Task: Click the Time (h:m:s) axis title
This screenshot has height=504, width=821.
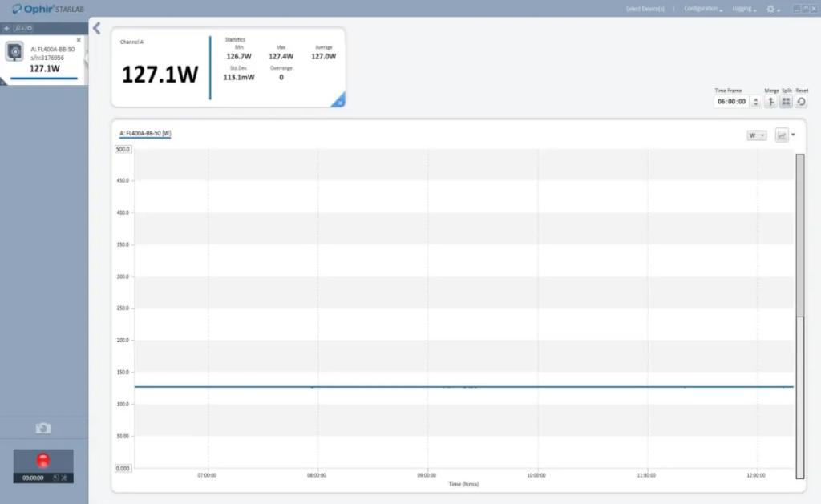Action: tap(463, 484)
